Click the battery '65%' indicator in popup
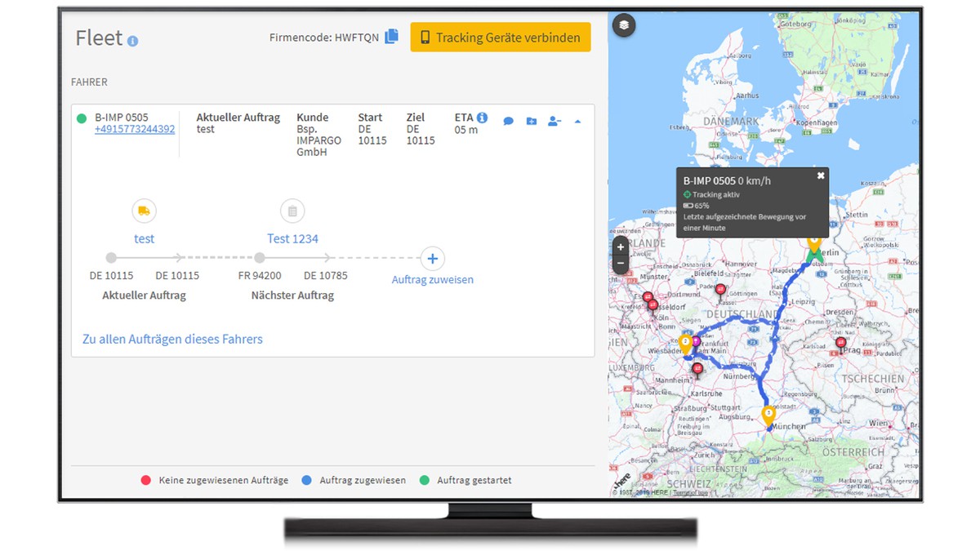Image resolution: width=980 pixels, height=551 pixels. (697, 206)
